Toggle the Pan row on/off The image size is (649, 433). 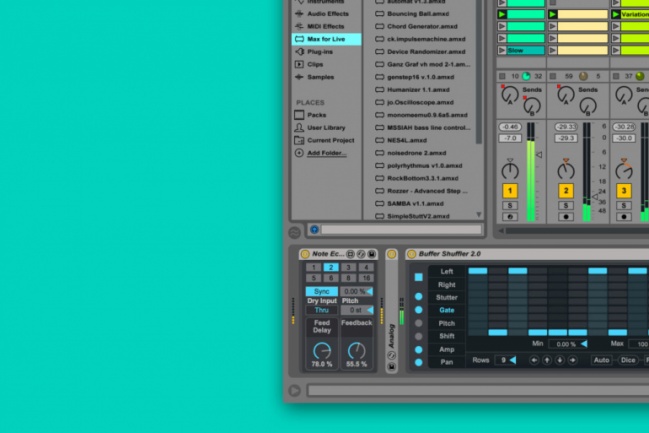point(418,362)
